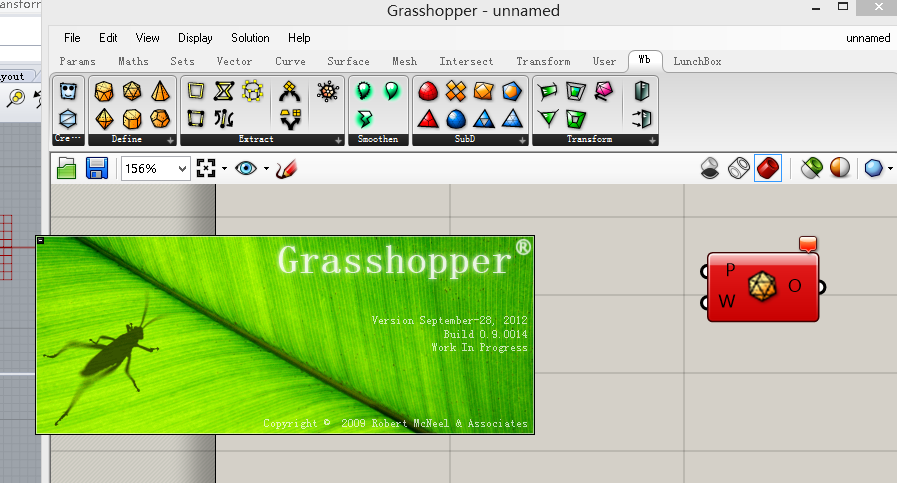Open the eye preview dropdown arrow
The image size is (897, 483).
pos(267,169)
